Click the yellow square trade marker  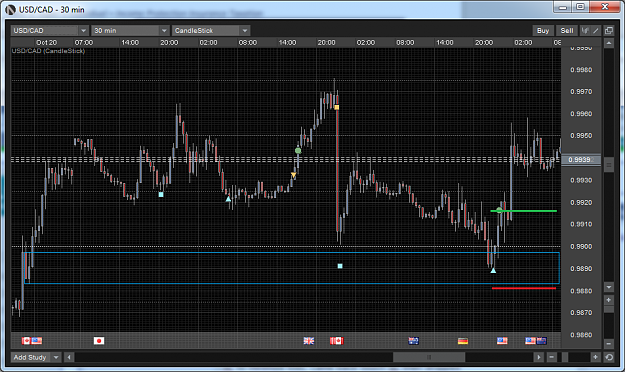coord(336,107)
